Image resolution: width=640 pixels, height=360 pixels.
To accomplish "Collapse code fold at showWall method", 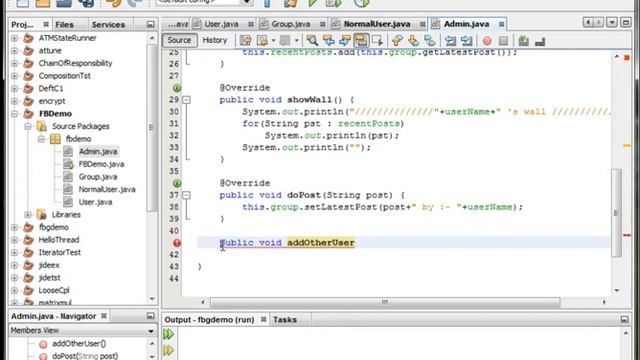I will point(186,100).
